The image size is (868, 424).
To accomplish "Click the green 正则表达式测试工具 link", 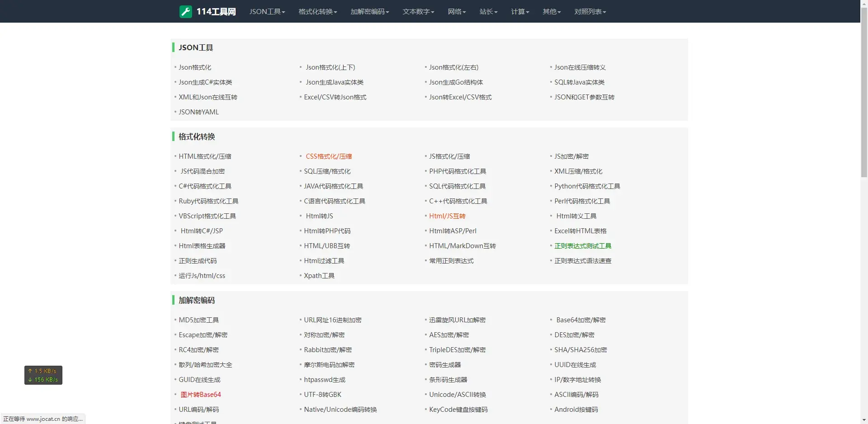I will pyautogui.click(x=583, y=246).
